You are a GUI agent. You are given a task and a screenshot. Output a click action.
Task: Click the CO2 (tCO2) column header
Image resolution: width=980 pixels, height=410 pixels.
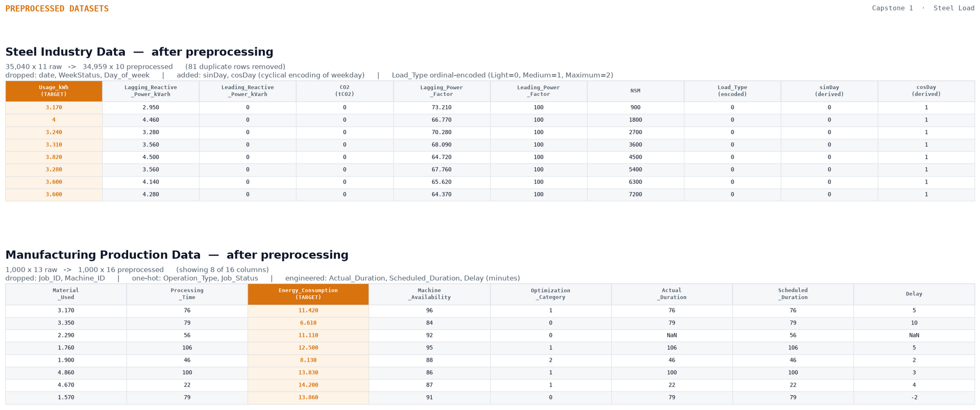345,91
